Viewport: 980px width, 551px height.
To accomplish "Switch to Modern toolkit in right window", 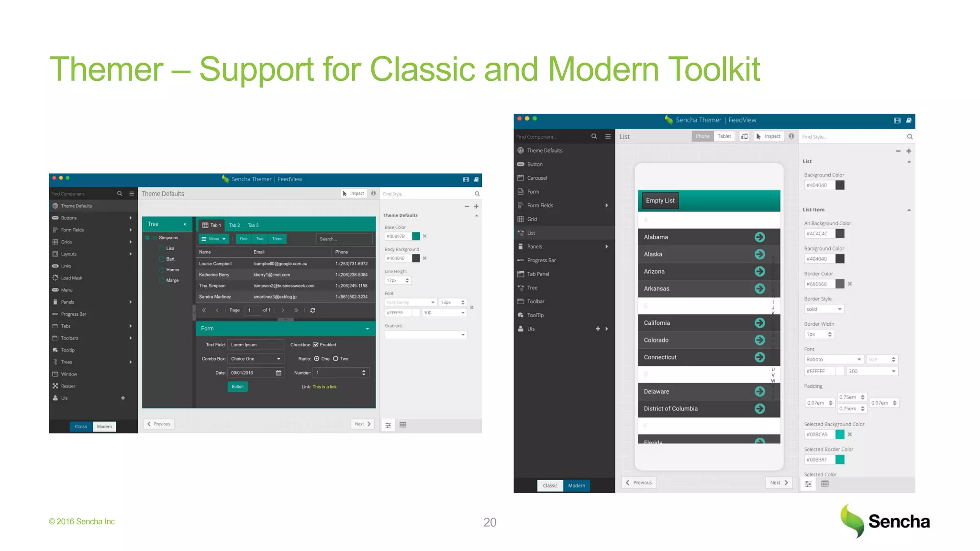I will click(x=577, y=485).
